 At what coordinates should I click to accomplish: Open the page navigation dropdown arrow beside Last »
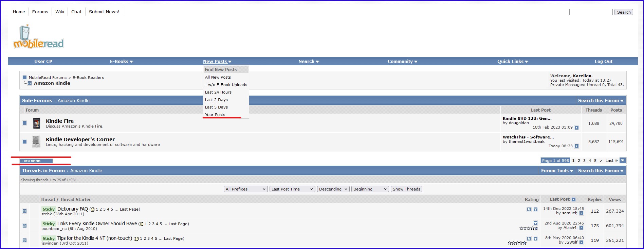(623, 161)
